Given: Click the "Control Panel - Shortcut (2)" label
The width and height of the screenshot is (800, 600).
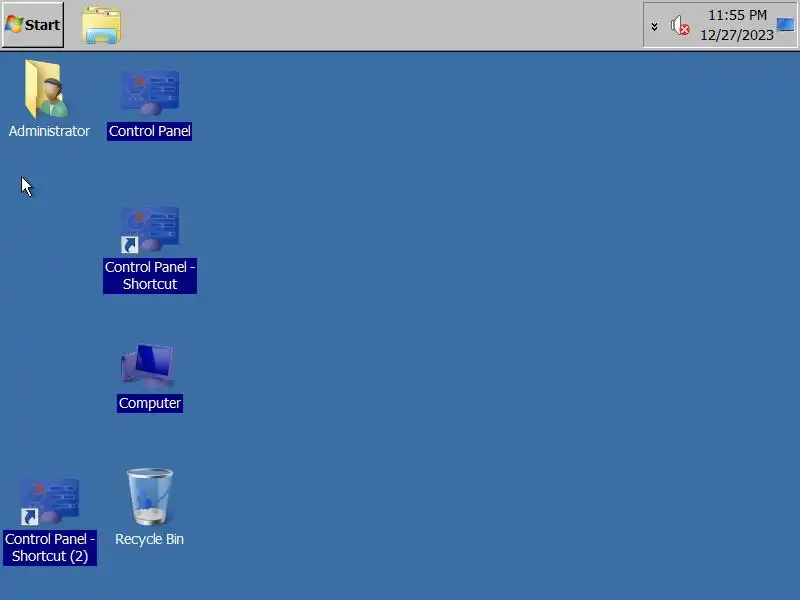Looking at the screenshot, I should pyautogui.click(x=49, y=547).
